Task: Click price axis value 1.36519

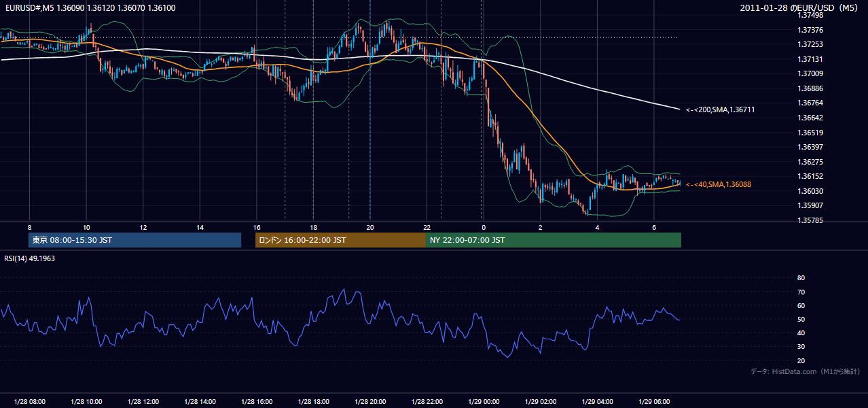Action: [810, 133]
